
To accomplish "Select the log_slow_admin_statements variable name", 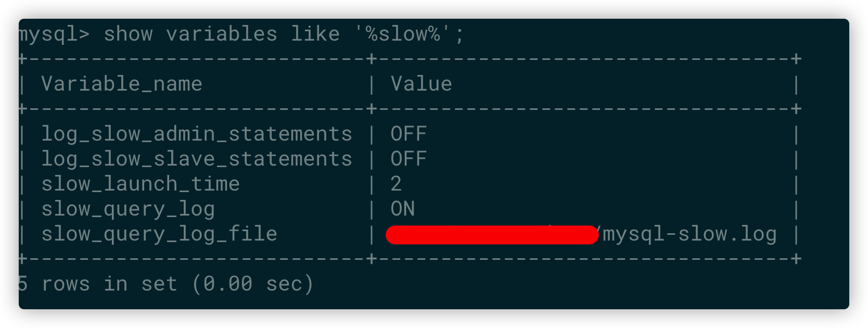I will pyautogui.click(x=197, y=134).
